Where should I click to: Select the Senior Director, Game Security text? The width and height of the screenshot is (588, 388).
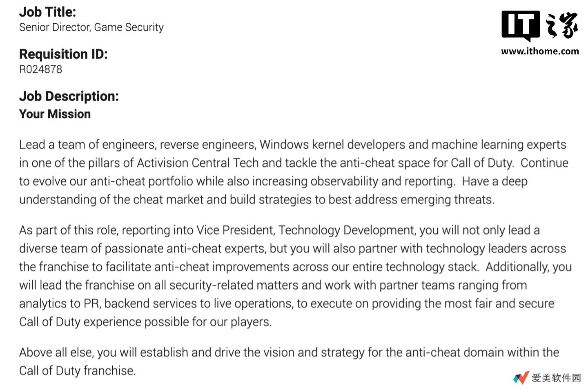coord(91,27)
